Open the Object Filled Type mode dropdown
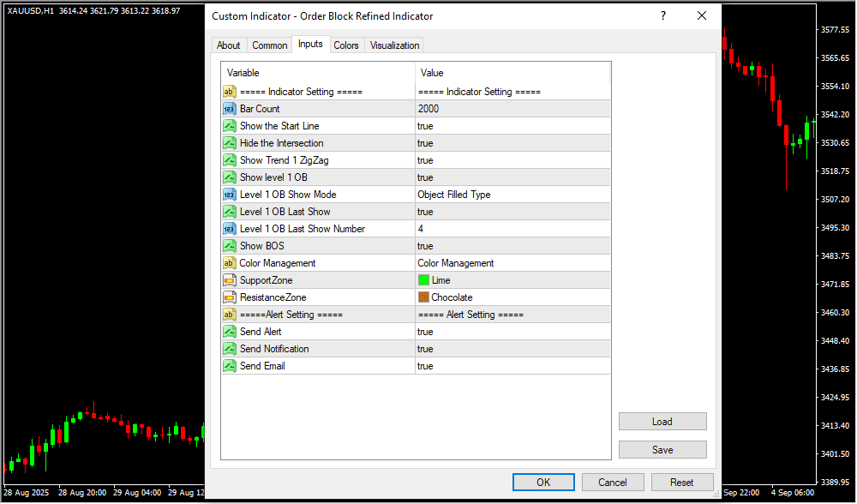 coord(512,195)
